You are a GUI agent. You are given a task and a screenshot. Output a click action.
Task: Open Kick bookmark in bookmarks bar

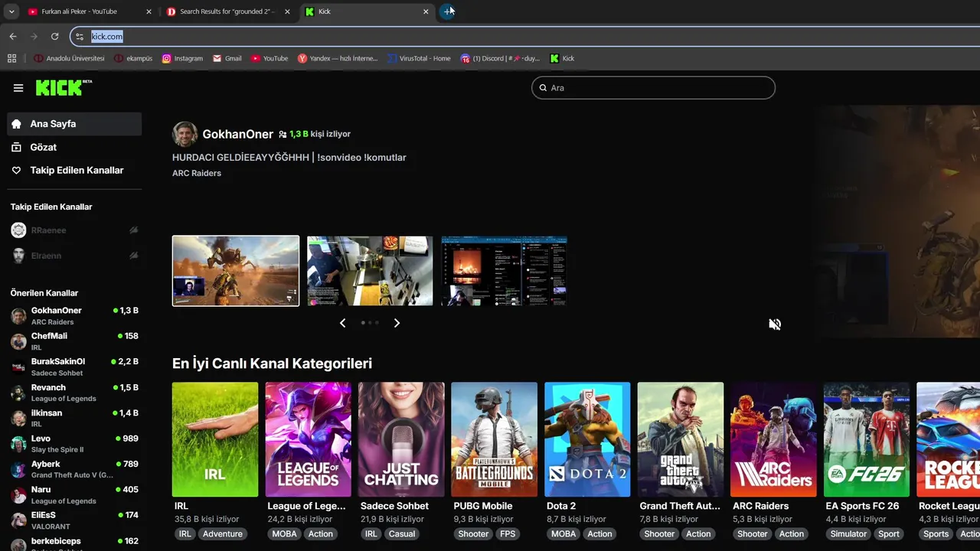pyautogui.click(x=562, y=58)
